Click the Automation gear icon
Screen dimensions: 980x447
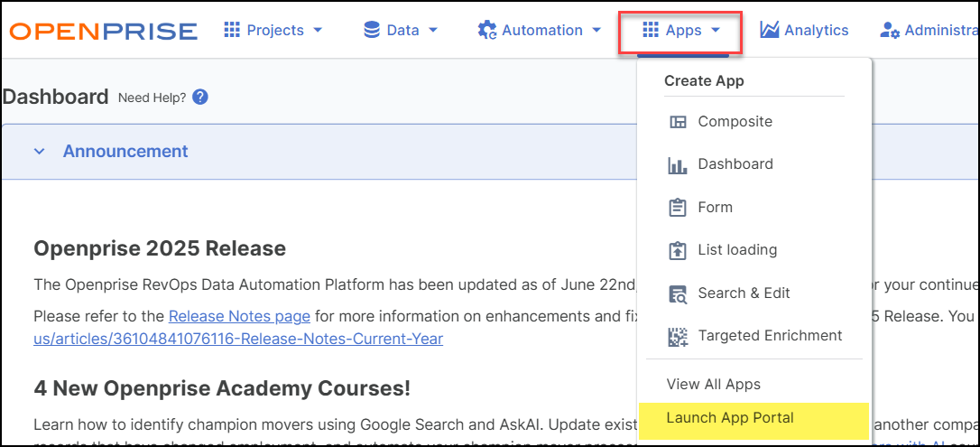(x=487, y=30)
